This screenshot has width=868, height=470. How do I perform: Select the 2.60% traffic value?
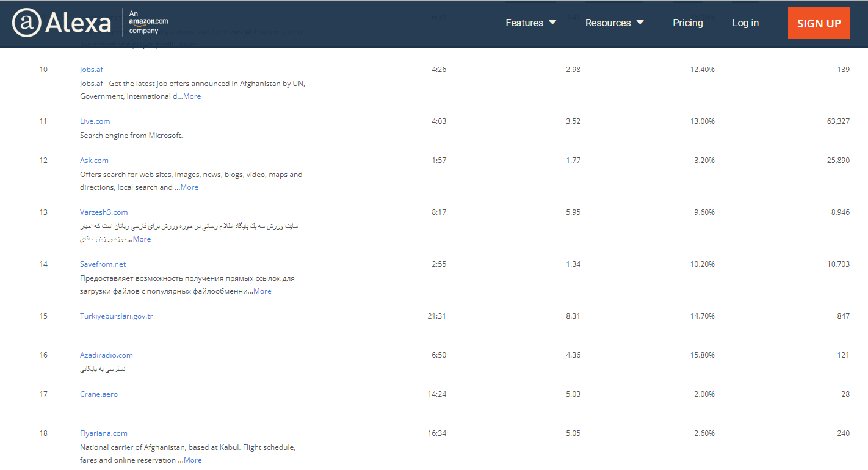pos(704,433)
